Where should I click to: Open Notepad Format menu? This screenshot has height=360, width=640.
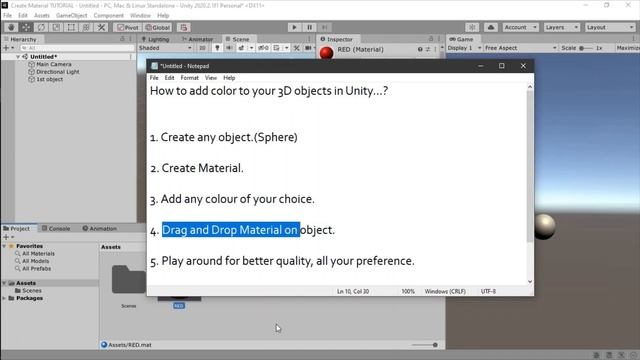pos(189,78)
